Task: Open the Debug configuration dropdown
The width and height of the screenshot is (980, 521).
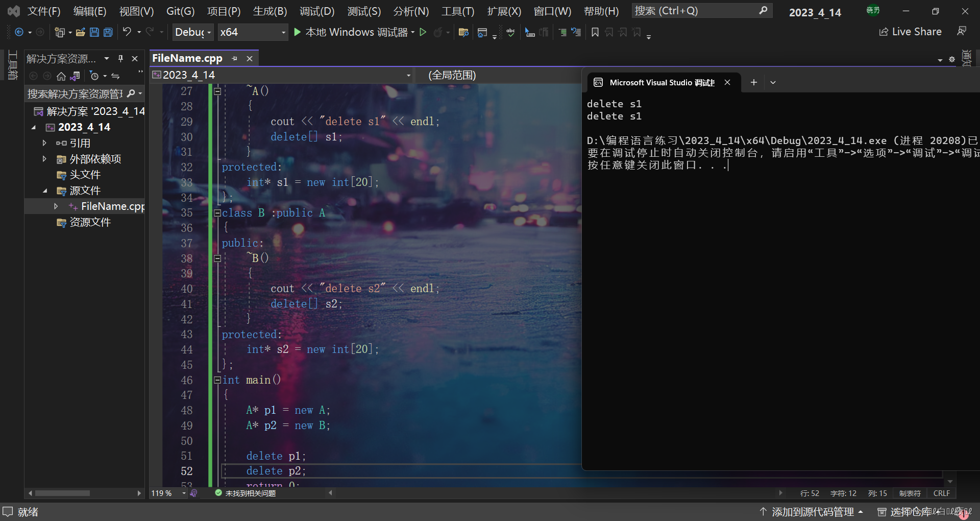Action: [x=192, y=32]
